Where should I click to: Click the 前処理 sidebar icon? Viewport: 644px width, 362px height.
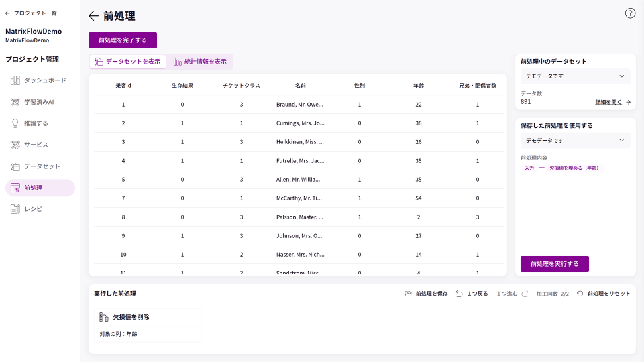15,188
